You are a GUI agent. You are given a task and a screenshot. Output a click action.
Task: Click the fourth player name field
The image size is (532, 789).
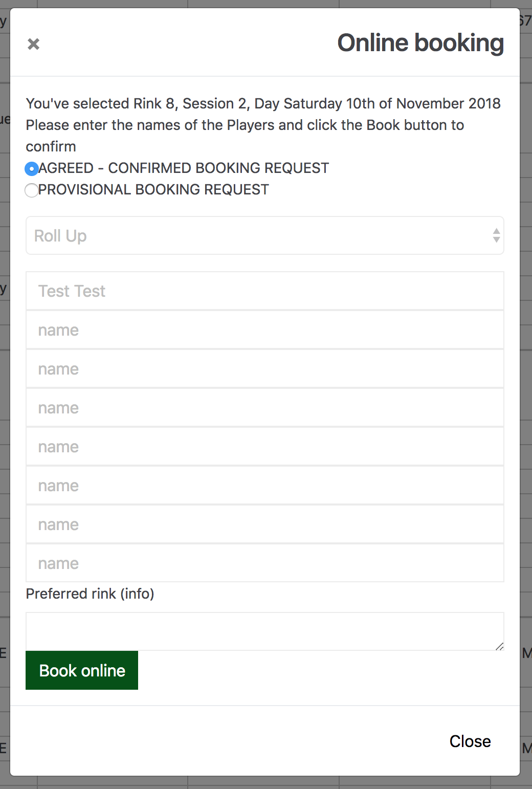tap(265, 408)
